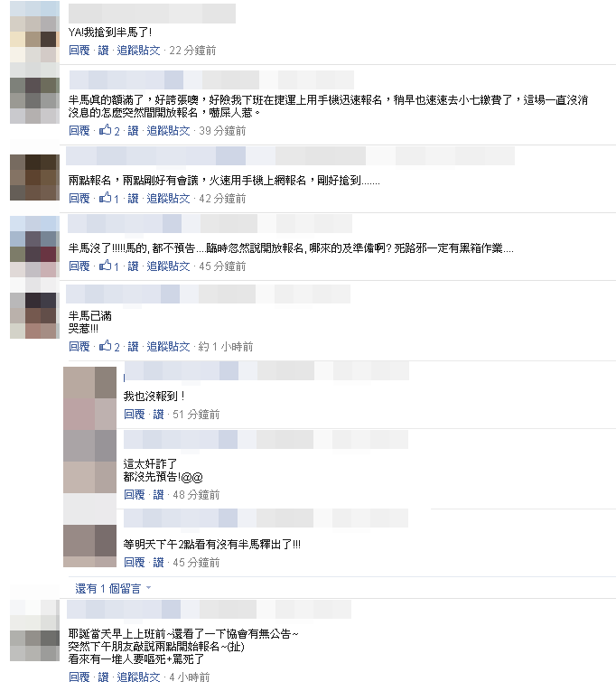Viewport: 616px width, 691px height.
Task: Follow post on 半馬已滿 comment
Action: [x=168, y=346]
